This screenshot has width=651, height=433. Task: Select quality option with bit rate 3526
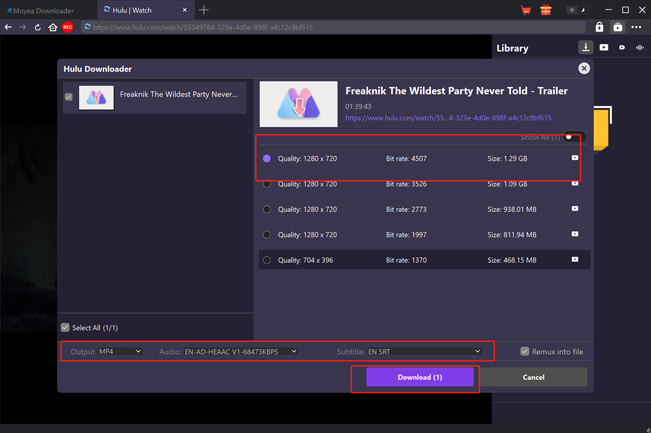tap(267, 184)
